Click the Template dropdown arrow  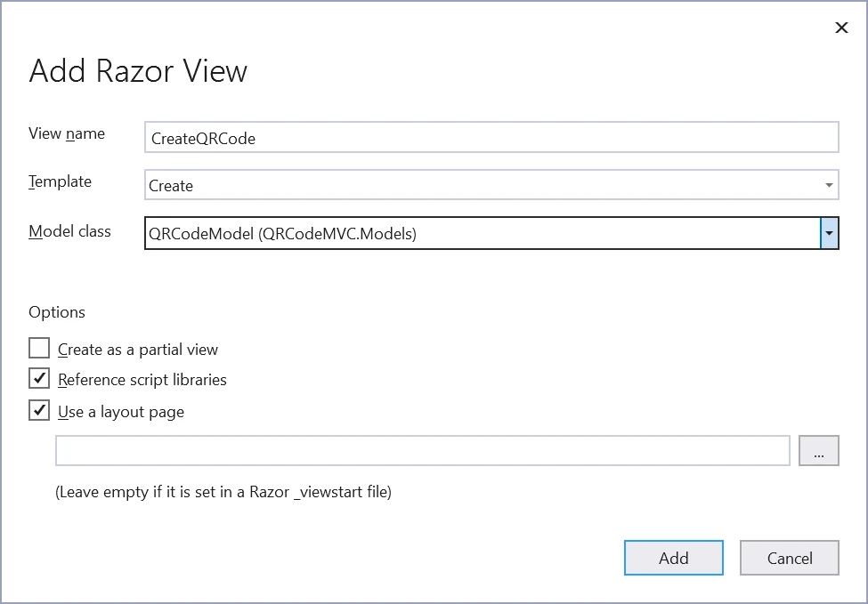(829, 186)
